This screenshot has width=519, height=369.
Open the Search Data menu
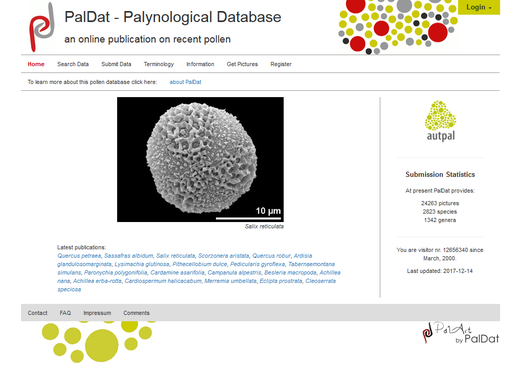(73, 64)
